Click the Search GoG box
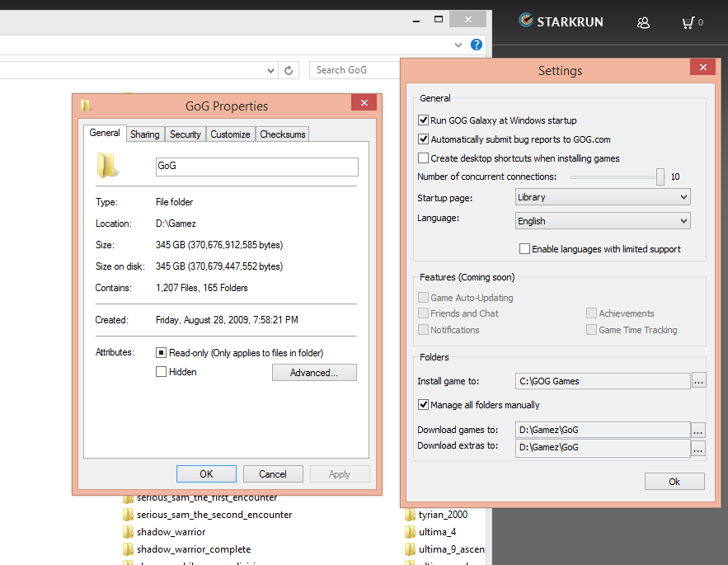Viewport: 728px width, 565px height. pos(355,70)
